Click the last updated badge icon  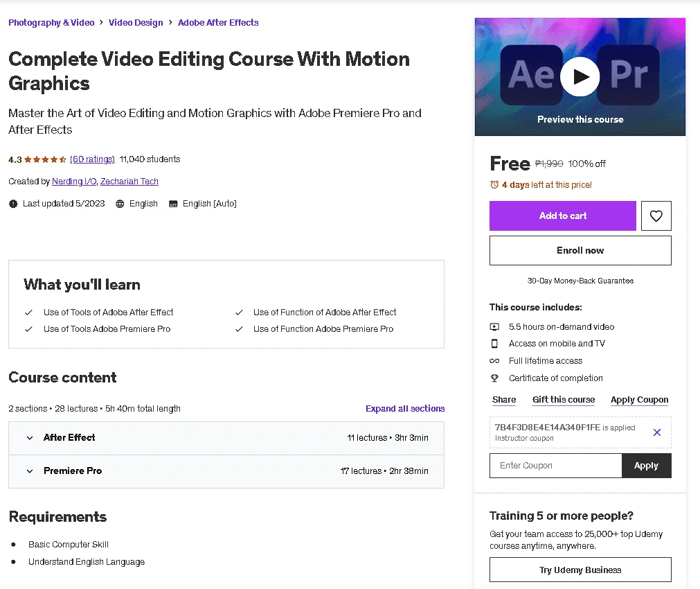click(x=13, y=204)
